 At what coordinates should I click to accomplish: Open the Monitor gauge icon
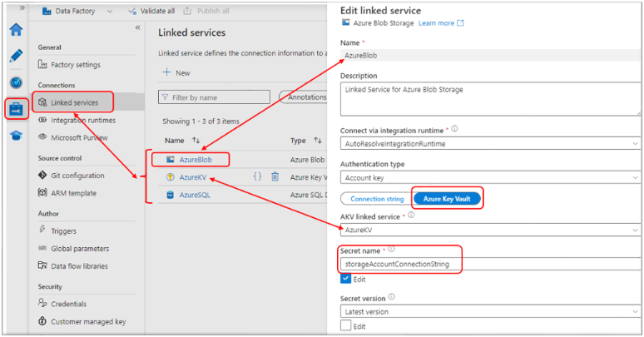pos(16,82)
